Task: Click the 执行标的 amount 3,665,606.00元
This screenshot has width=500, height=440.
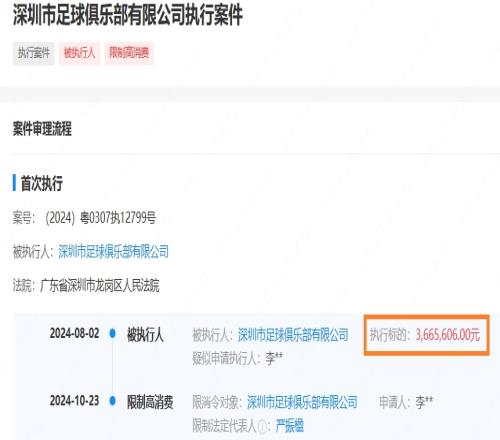Action: pos(448,335)
